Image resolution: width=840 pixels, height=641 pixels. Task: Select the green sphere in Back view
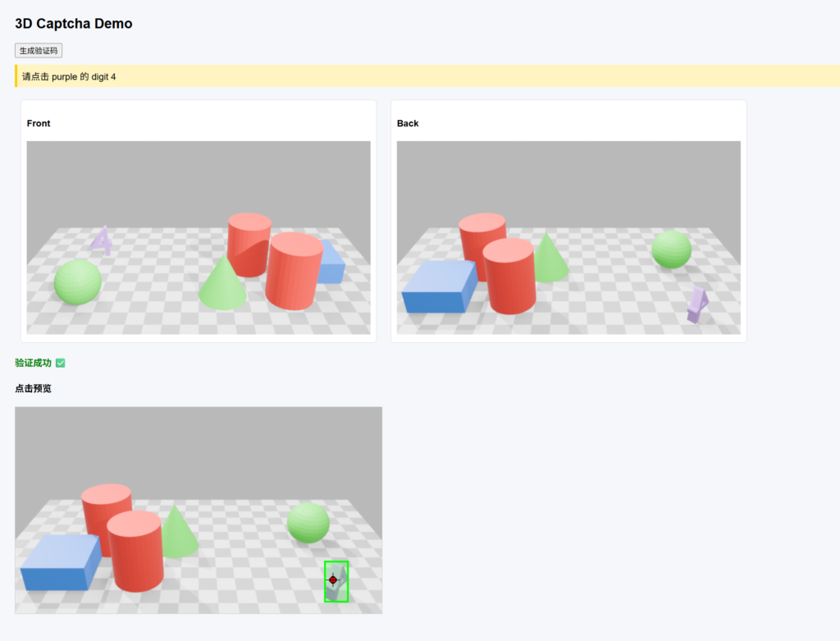click(x=671, y=249)
